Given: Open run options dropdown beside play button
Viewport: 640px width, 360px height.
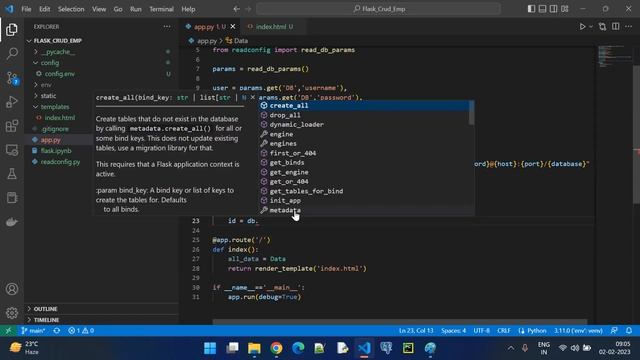Looking at the screenshot, I should click(591, 27).
